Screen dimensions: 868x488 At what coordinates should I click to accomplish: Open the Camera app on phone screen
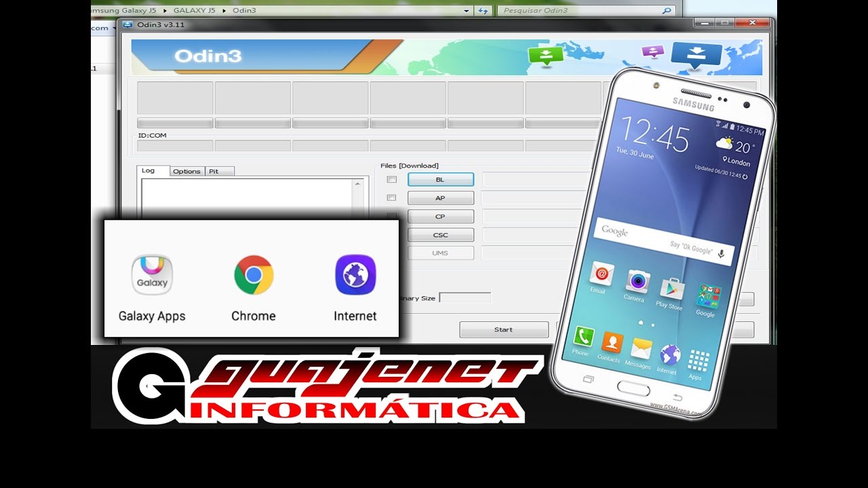(x=637, y=281)
